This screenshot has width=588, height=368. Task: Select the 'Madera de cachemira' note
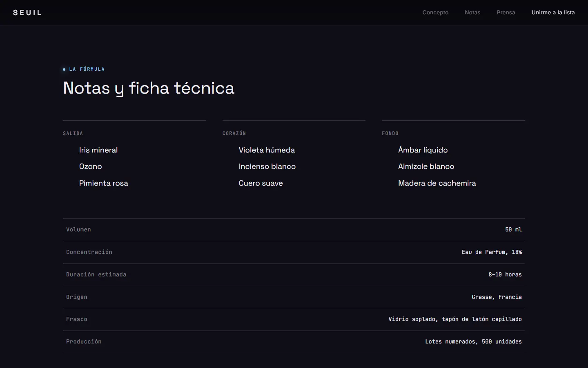(437, 183)
